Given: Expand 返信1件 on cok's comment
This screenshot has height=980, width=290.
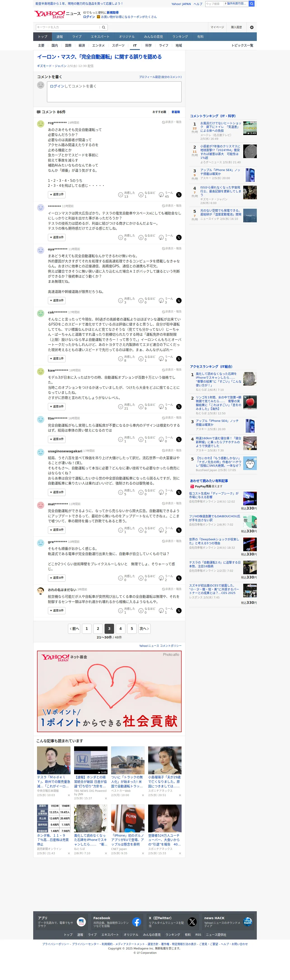Looking at the screenshot, I should (x=57, y=359).
